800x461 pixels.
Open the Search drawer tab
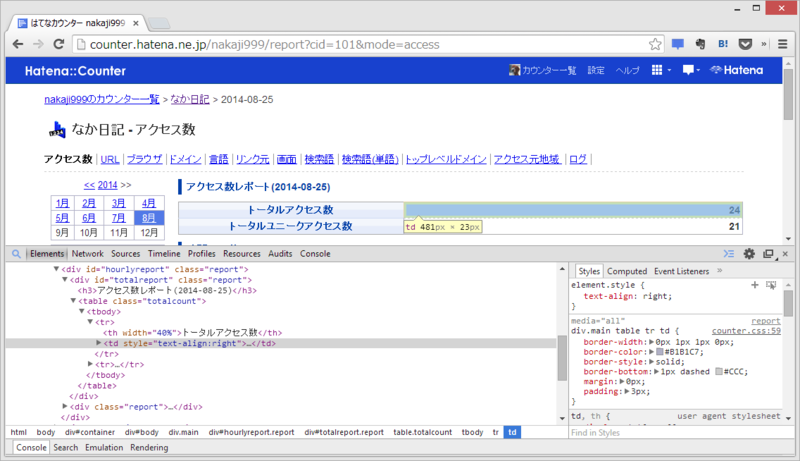(66, 447)
